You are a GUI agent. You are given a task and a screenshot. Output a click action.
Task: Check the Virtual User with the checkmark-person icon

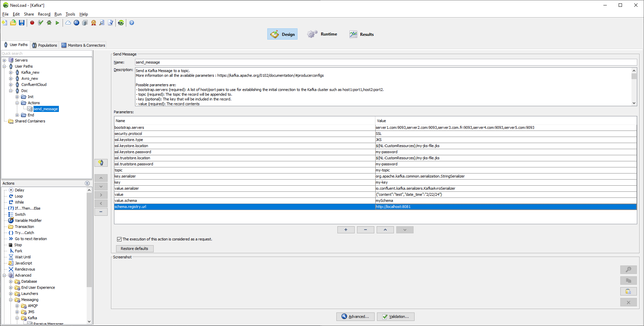40,23
